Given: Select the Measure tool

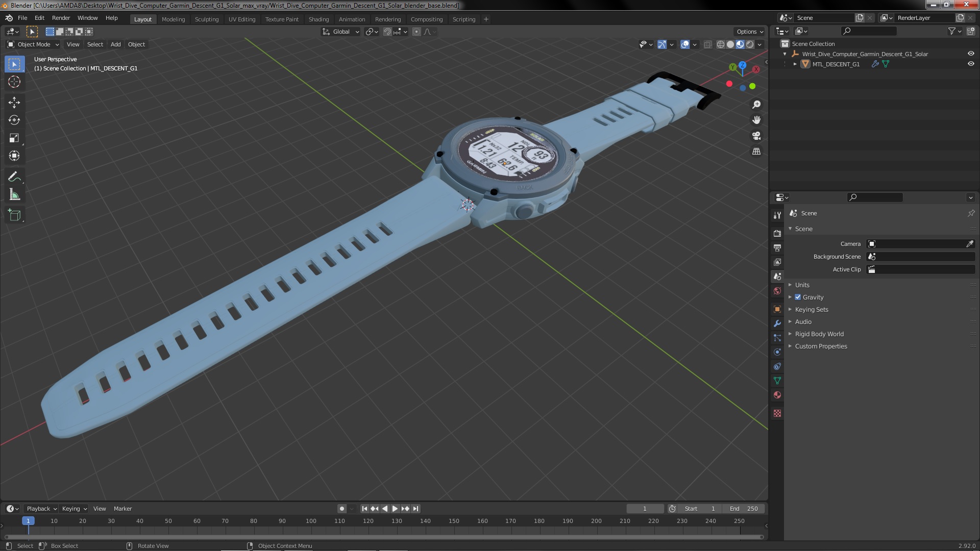Looking at the screenshot, I should tap(14, 195).
